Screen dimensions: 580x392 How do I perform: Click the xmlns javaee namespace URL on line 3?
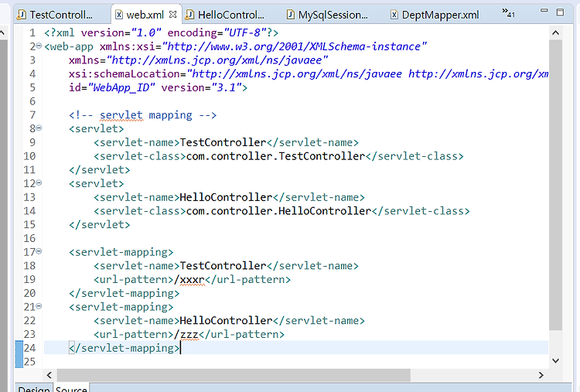click(x=217, y=60)
